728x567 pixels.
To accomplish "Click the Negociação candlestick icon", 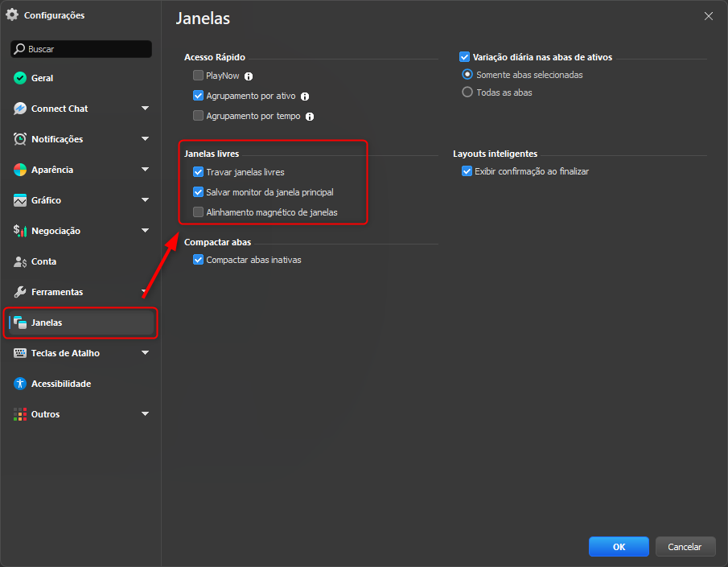I will pos(20,231).
